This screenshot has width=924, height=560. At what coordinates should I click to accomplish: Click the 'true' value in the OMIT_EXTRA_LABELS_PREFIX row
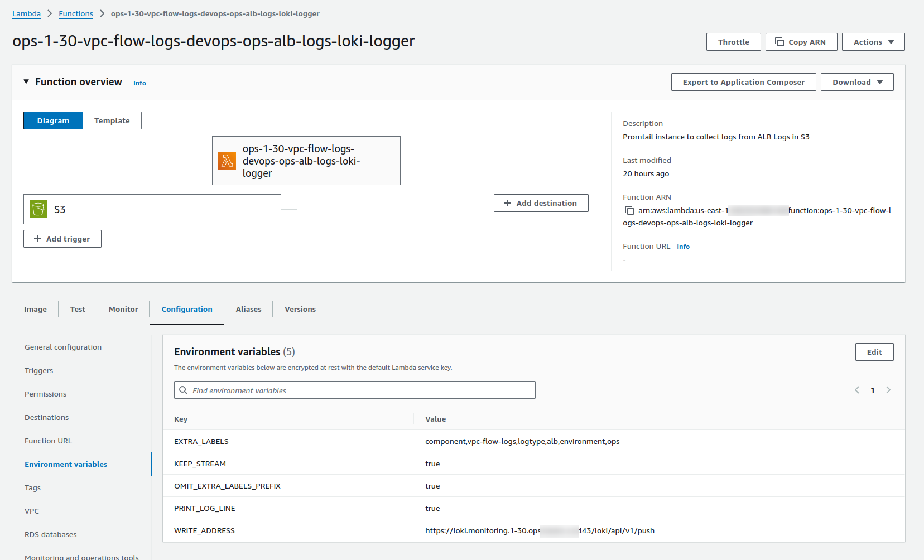pyautogui.click(x=432, y=486)
